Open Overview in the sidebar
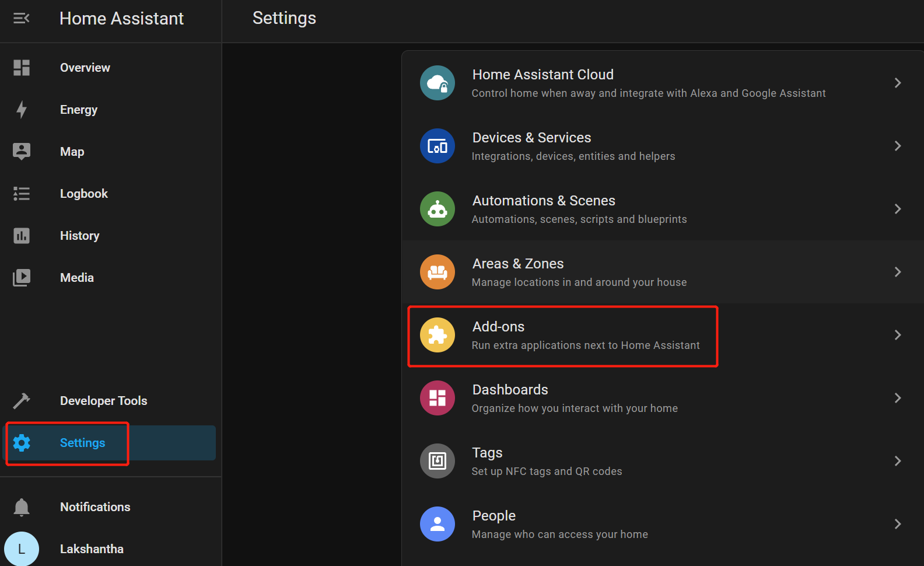924x566 pixels. [85, 68]
